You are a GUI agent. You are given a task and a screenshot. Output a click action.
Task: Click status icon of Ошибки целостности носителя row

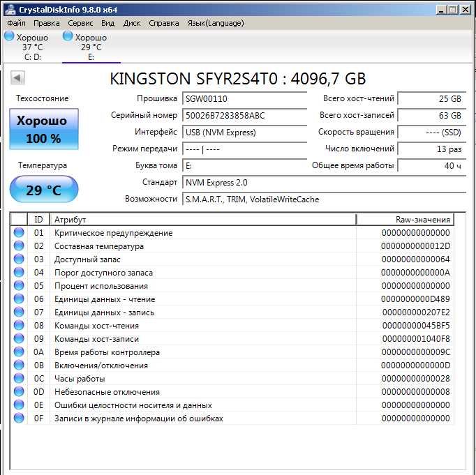[19, 405]
